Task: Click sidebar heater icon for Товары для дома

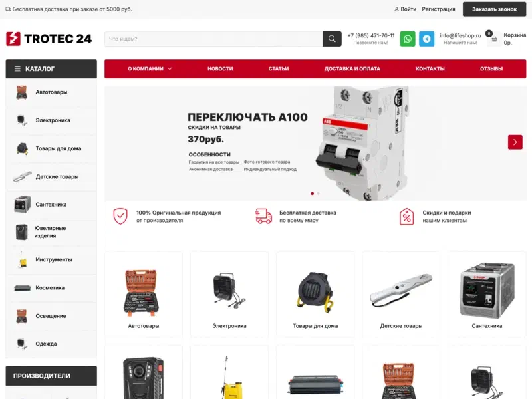Action: (x=22, y=148)
